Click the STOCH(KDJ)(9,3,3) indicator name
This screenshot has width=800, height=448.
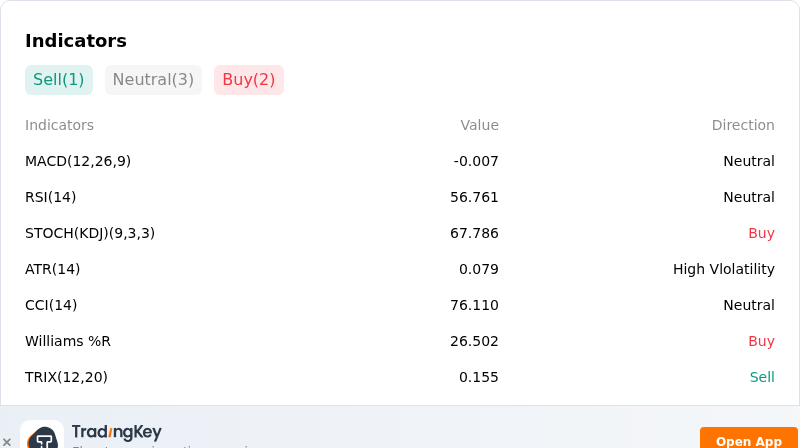tap(90, 233)
